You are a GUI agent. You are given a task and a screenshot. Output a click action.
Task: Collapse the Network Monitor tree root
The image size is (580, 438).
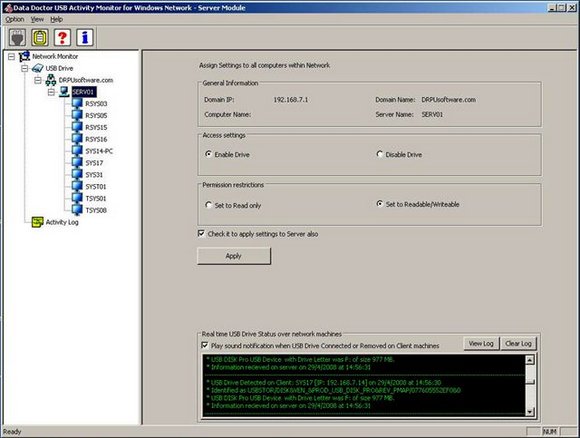(x=11, y=56)
